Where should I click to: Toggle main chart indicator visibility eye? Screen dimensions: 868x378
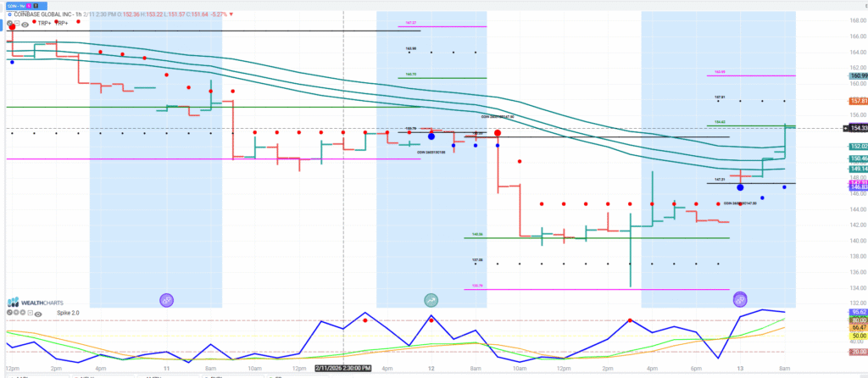click(25, 25)
